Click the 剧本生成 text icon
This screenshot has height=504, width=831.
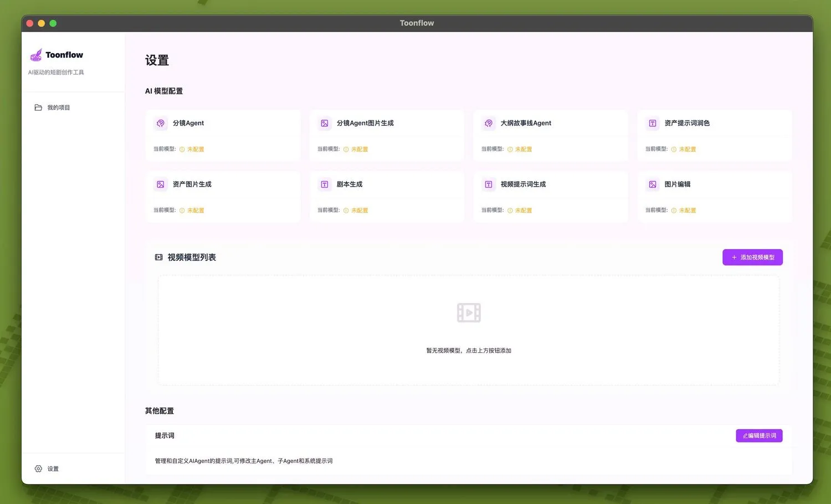(x=325, y=184)
